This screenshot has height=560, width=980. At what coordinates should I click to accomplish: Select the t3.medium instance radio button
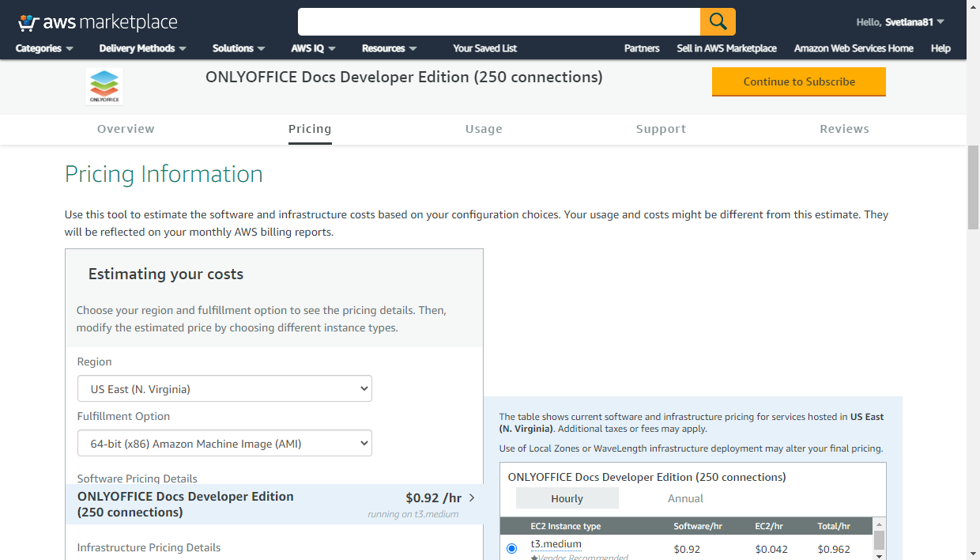(x=511, y=548)
